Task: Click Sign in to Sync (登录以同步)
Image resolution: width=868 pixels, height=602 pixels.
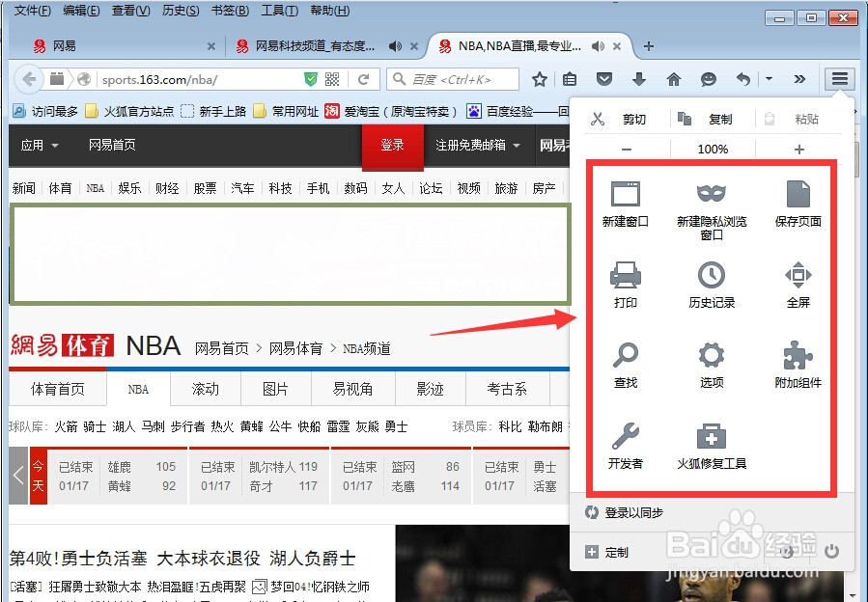Action: click(x=625, y=513)
